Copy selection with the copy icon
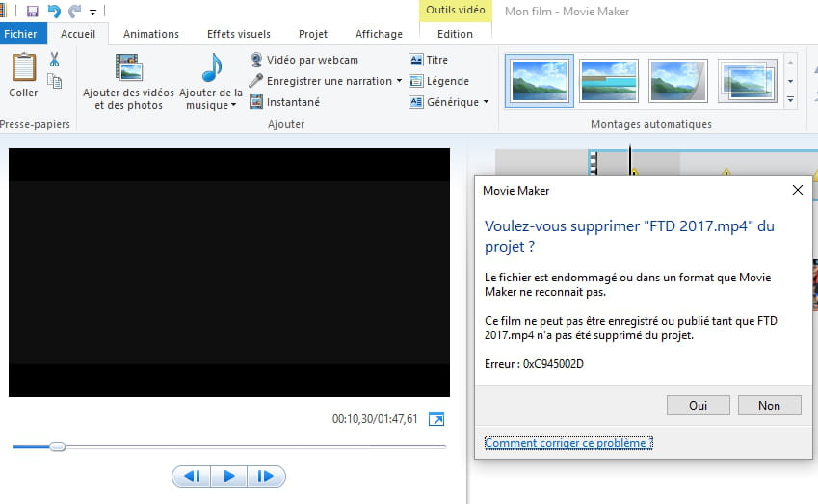The image size is (818, 504). [x=55, y=81]
